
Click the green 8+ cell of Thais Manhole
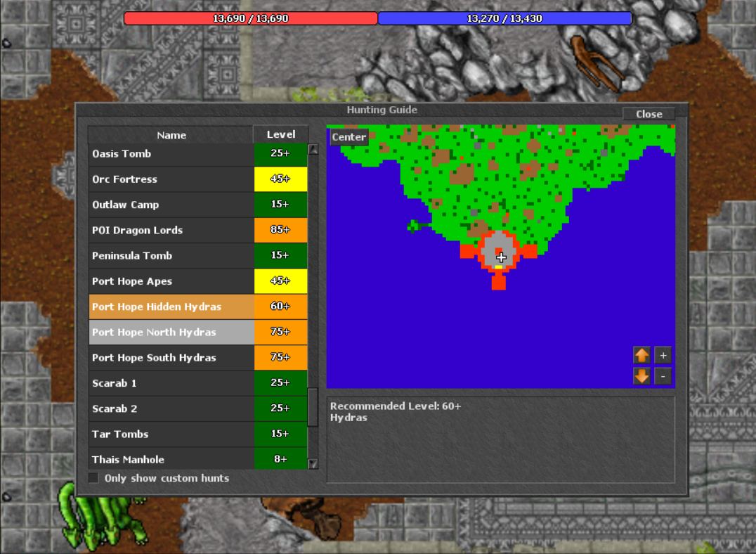pyautogui.click(x=280, y=458)
